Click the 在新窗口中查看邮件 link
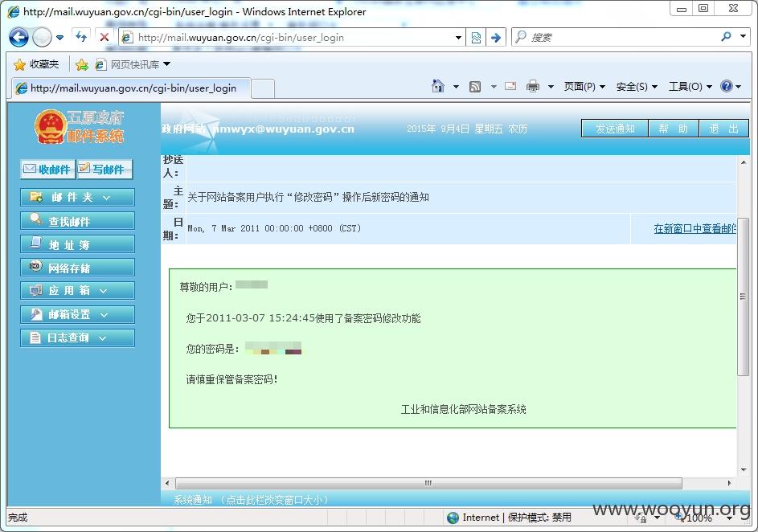The height and width of the screenshot is (532, 758). click(x=694, y=228)
